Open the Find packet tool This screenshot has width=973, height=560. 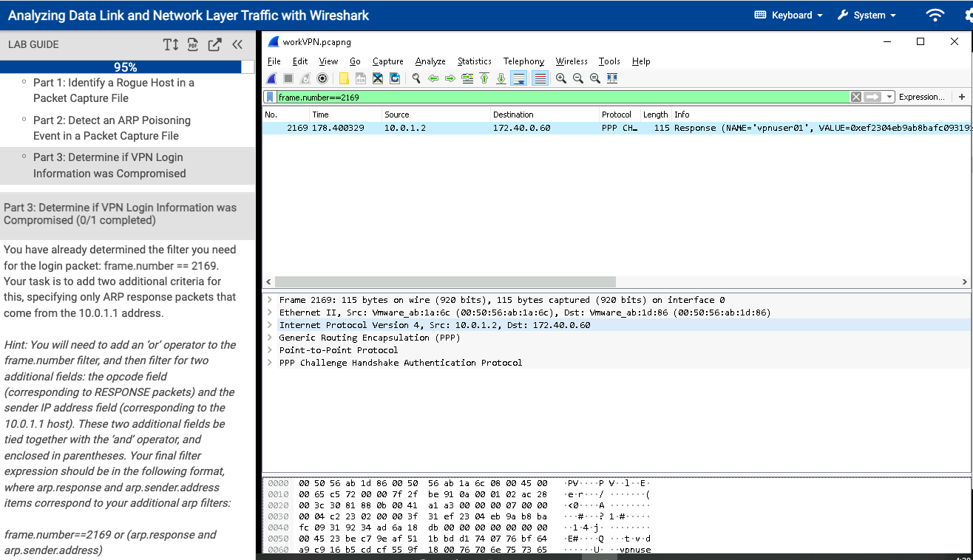(416, 78)
